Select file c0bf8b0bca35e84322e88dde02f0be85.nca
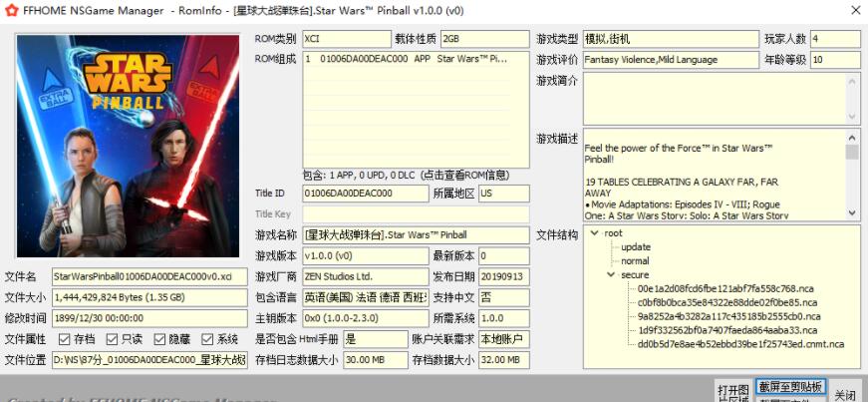The width and height of the screenshot is (868, 402). point(727,303)
